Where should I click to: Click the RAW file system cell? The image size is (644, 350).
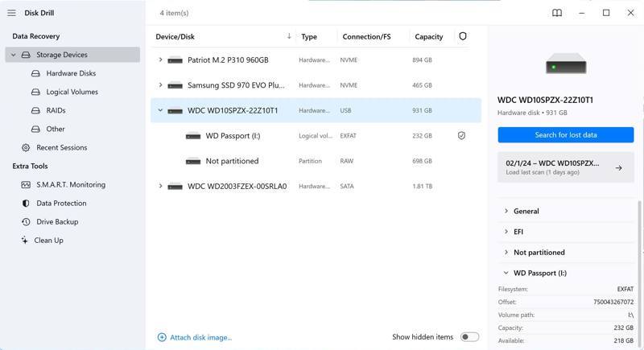click(x=346, y=161)
